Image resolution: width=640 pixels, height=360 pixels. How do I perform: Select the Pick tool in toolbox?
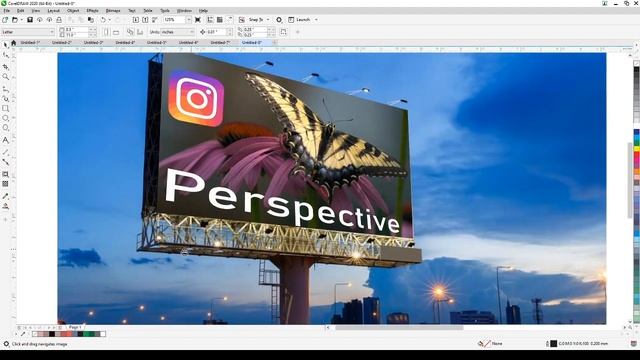tap(5, 44)
